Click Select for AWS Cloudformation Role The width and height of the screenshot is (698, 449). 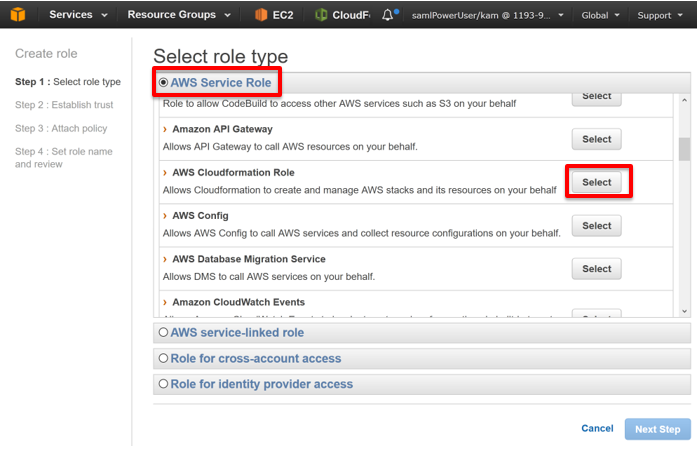597,182
